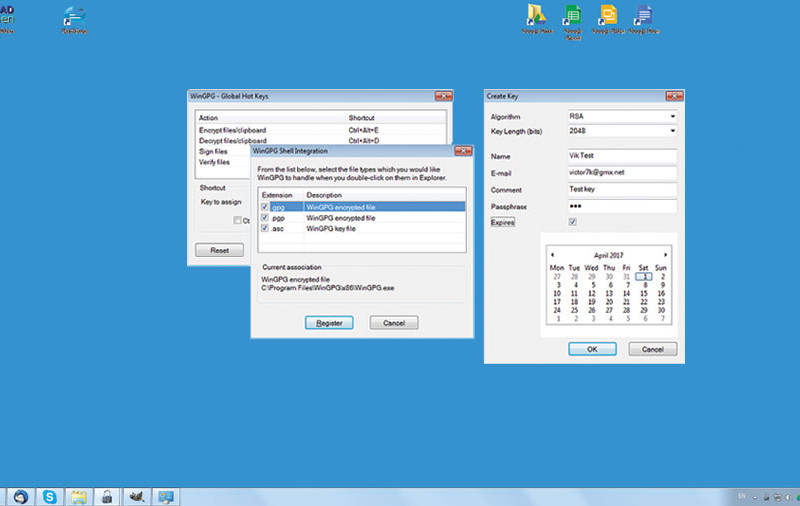Close the WinGPG Shell Integration dialog
This screenshot has width=800, height=506.
(x=463, y=151)
